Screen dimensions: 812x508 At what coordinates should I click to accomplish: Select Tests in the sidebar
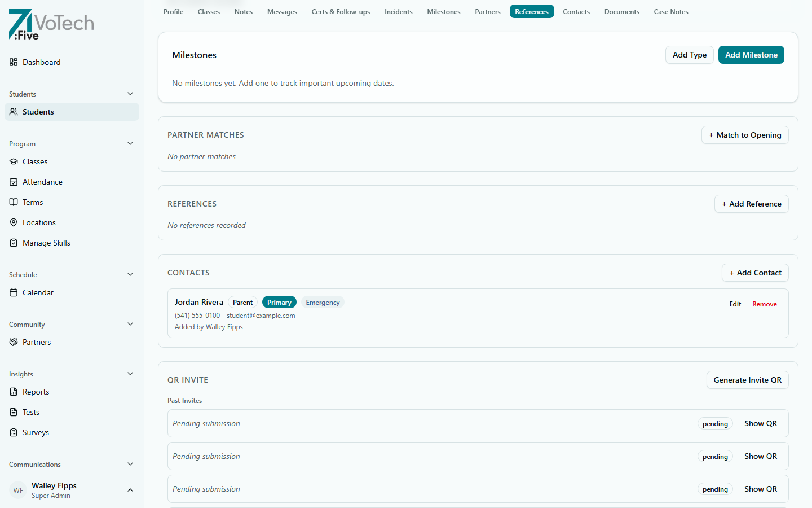coord(30,412)
